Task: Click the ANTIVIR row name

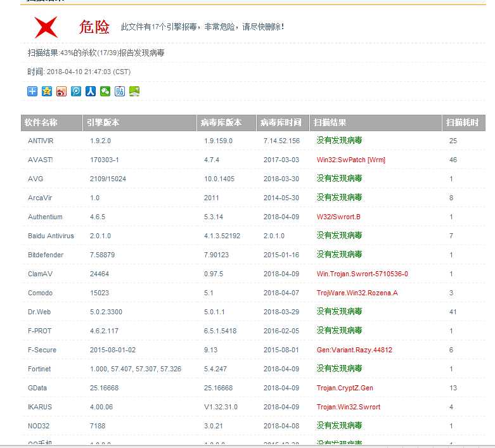Action: tap(41, 141)
